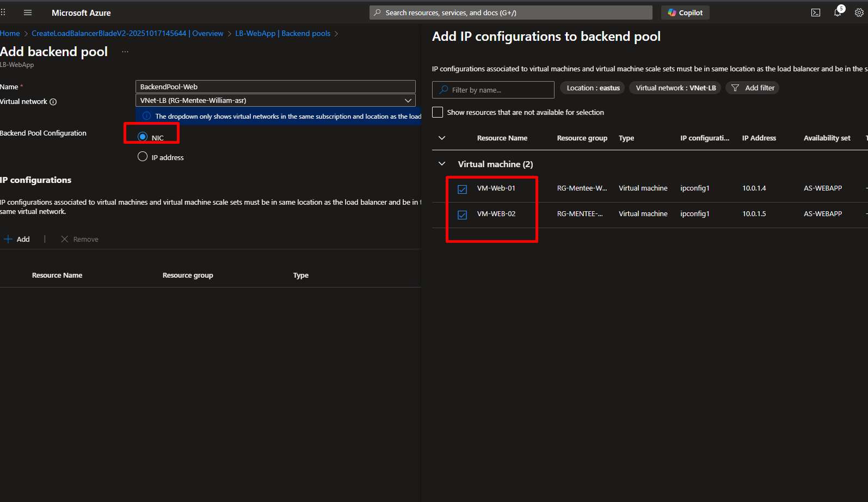Select the NIC radio button
This screenshot has width=868, height=502.
(143, 137)
